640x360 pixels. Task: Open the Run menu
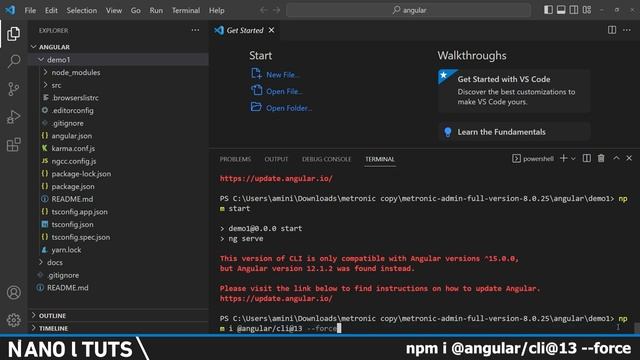pyautogui.click(x=156, y=10)
